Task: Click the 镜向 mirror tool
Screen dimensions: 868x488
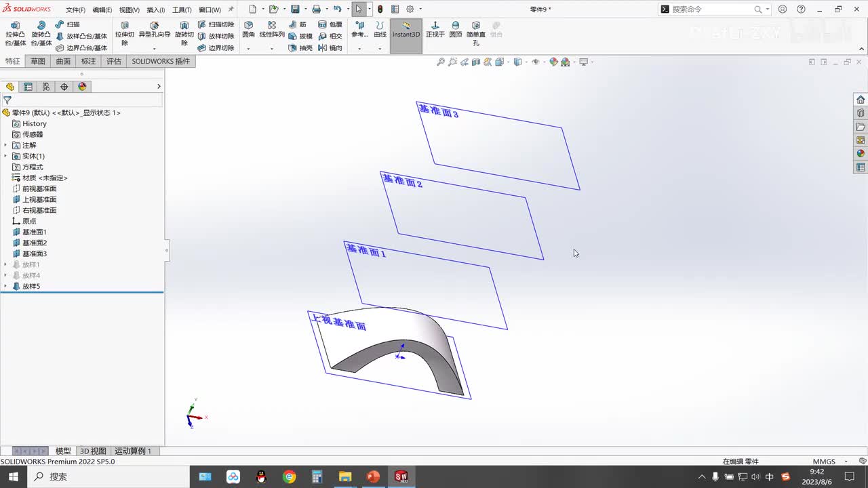Action: (330, 48)
